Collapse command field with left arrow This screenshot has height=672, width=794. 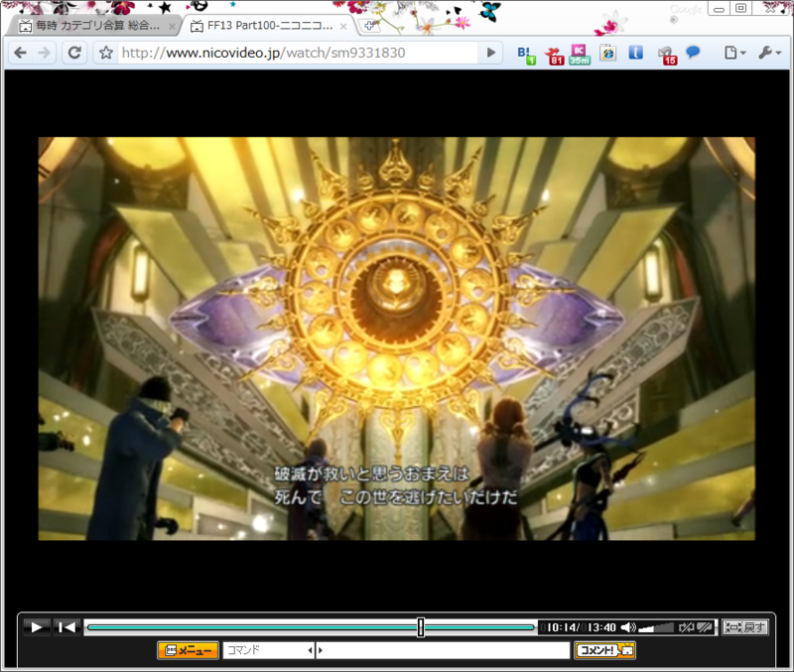click(x=311, y=650)
